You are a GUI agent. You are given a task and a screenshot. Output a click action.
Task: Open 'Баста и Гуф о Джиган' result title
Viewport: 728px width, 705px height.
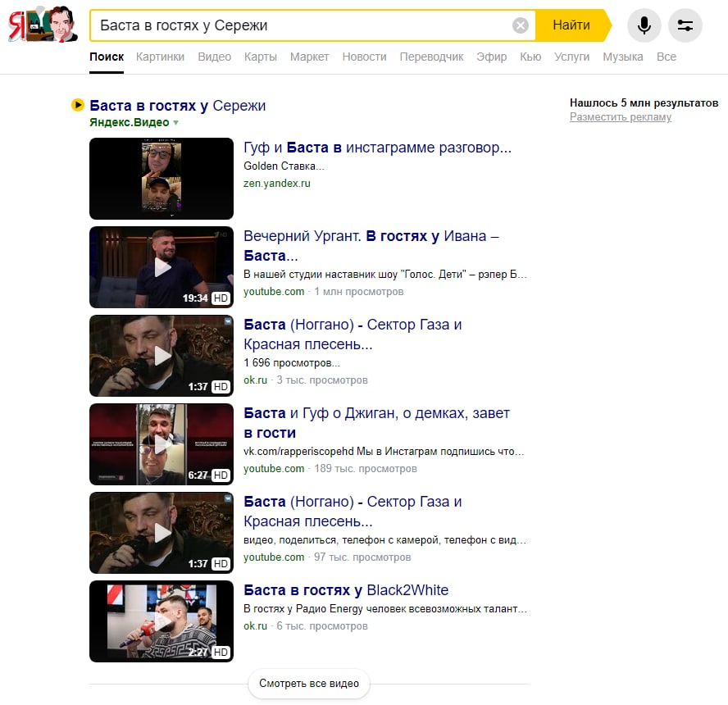(x=377, y=423)
